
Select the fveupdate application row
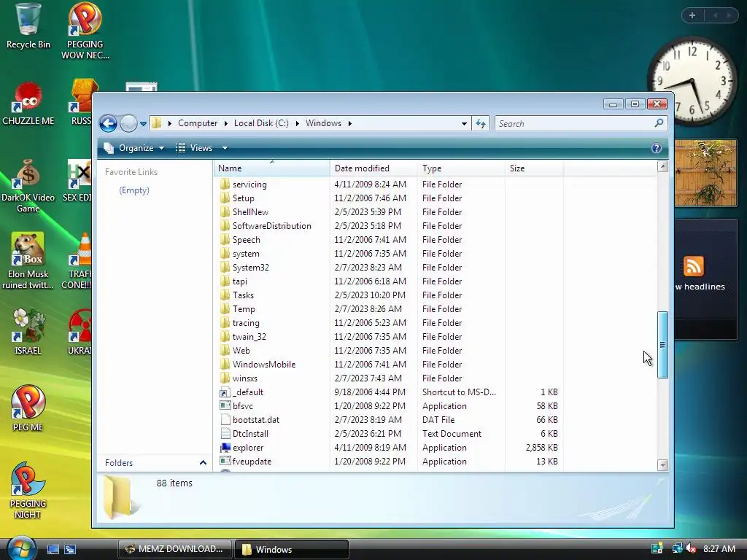[x=391, y=462]
